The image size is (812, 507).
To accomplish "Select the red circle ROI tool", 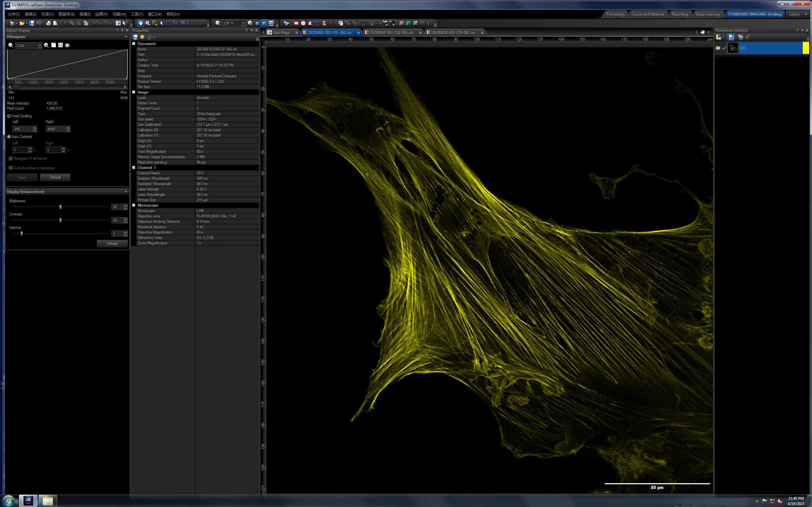I will (303, 23).
